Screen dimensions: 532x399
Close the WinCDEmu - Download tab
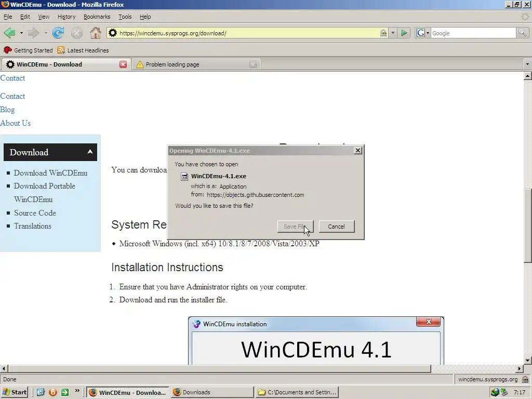pyautogui.click(x=123, y=64)
